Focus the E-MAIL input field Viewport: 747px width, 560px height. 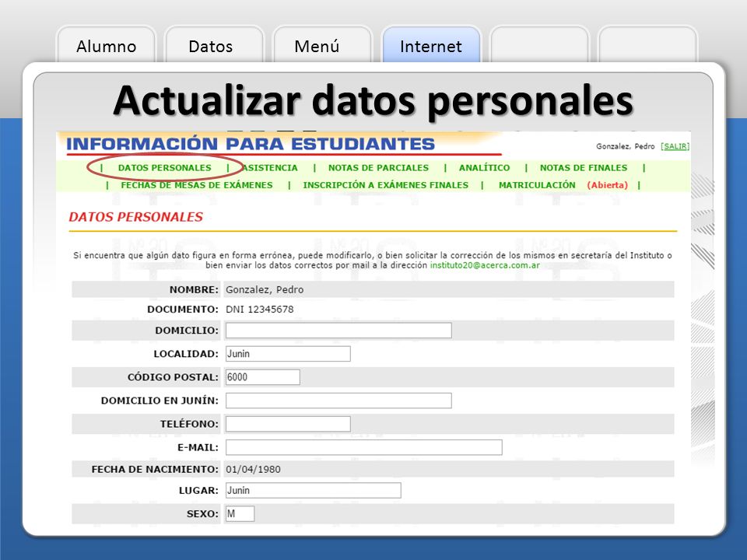coord(363,447)
